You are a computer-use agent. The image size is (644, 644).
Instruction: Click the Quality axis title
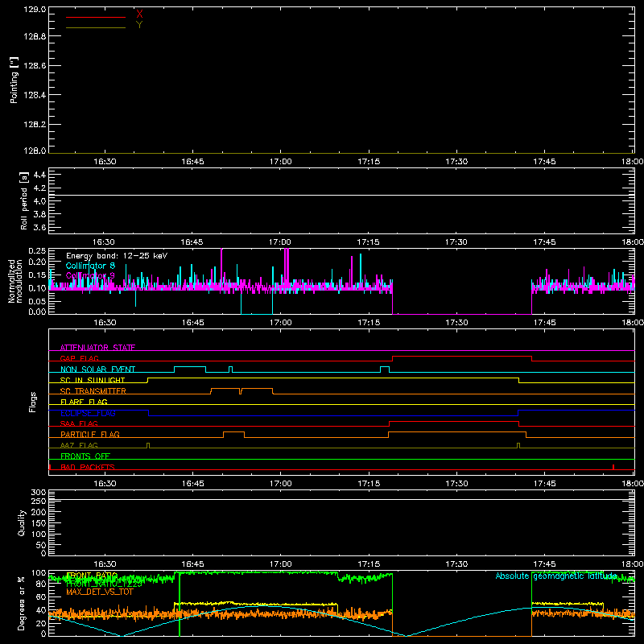(22, 522)
